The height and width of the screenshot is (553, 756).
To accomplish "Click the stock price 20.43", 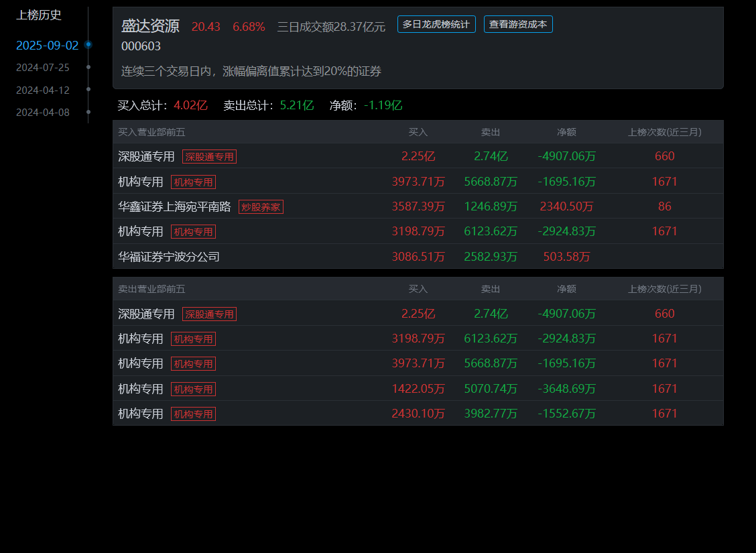I will click(x=206, y=27).
